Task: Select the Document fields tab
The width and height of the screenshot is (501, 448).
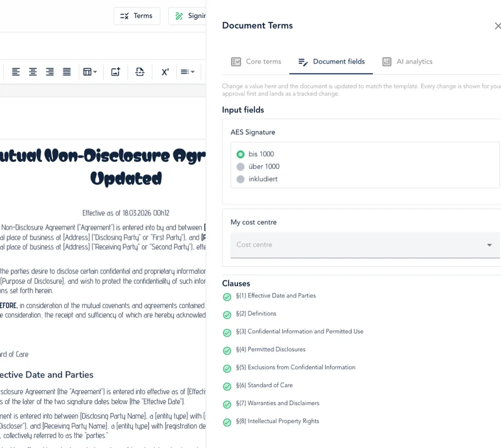Action: (331, 61)
